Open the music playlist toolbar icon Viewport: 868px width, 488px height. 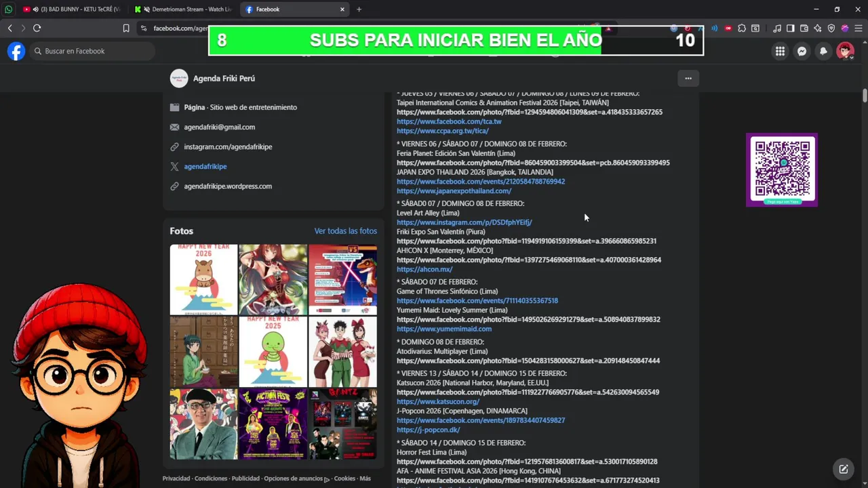[777, 28]
